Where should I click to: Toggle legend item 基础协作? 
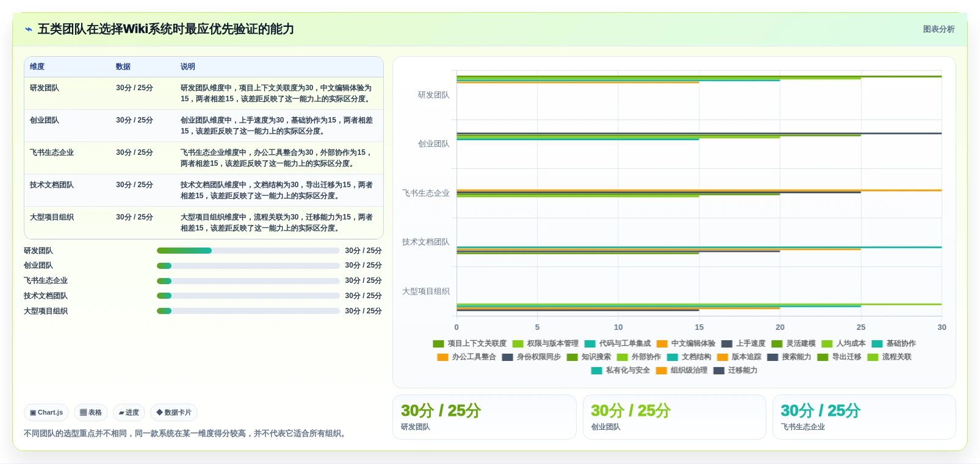(893, 344)
